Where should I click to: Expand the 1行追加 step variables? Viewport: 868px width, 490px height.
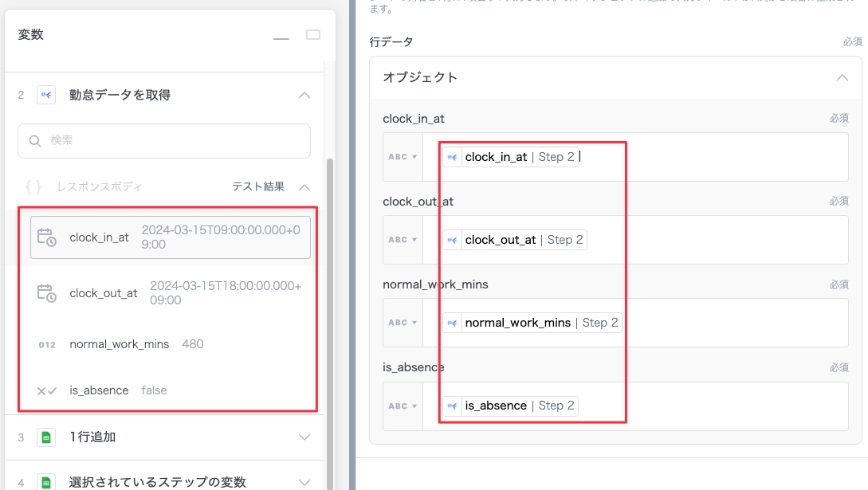(x=304, y=437)
